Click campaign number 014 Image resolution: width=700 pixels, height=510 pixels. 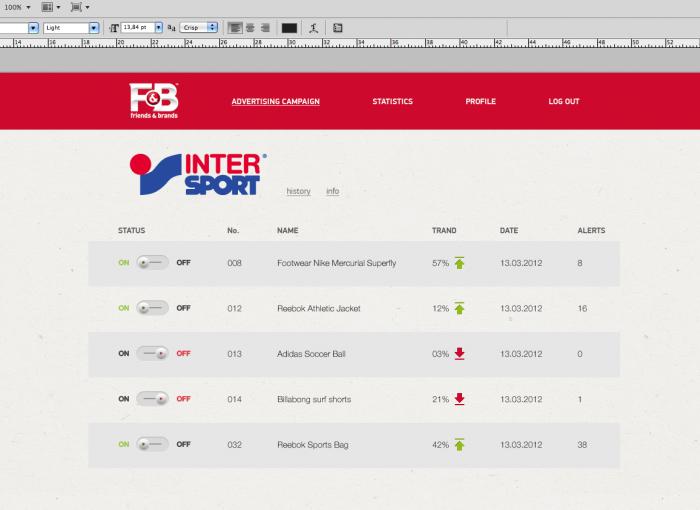234,399
